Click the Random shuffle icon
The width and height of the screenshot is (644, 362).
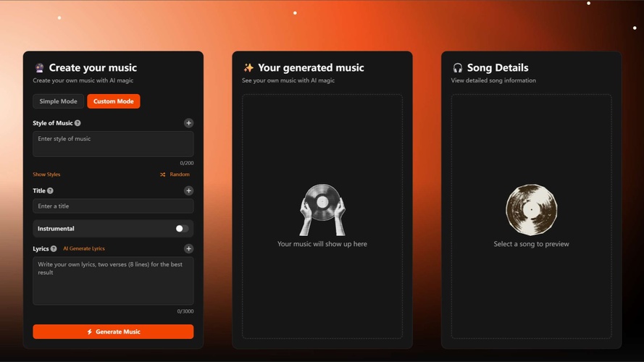click(163, 174)
